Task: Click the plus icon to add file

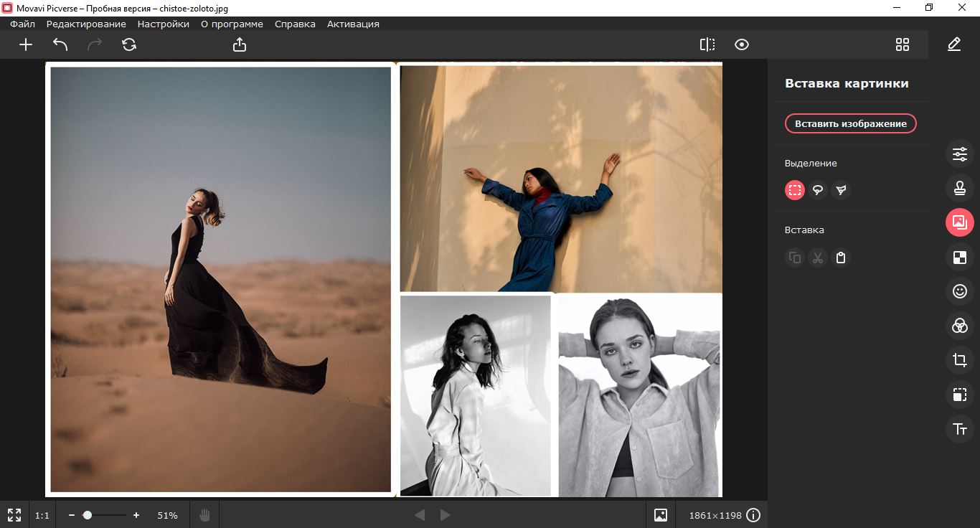Action: [x=26, y=44]
